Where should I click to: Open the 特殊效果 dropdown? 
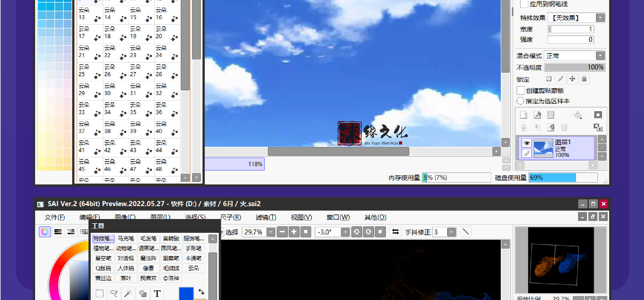pyautogui.click(x=600, y=18)
